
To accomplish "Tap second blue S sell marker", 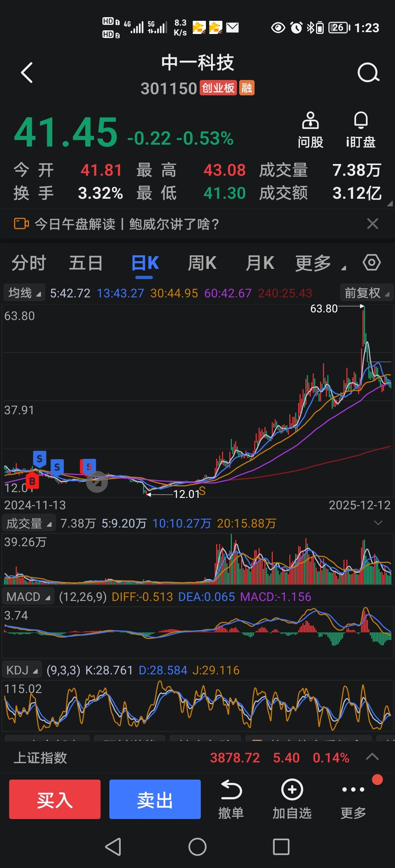I will tap(57, 467).
